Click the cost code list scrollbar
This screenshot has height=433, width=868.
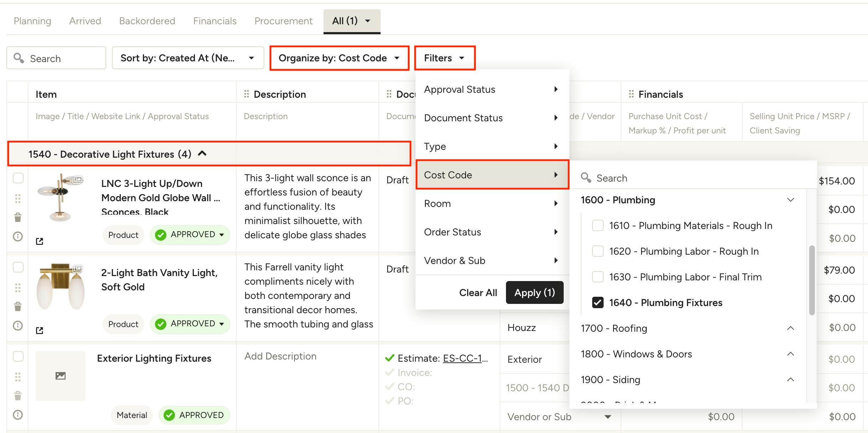click(x=812, y=280)
